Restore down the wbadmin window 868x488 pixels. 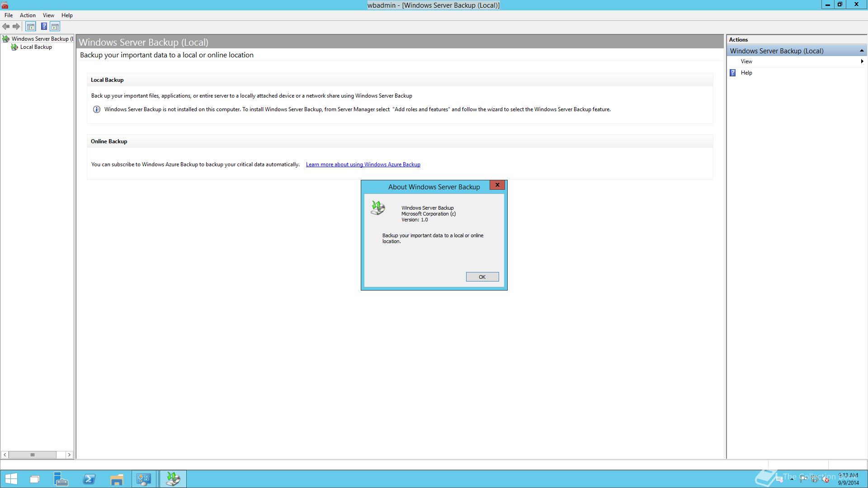pos(840,5)
